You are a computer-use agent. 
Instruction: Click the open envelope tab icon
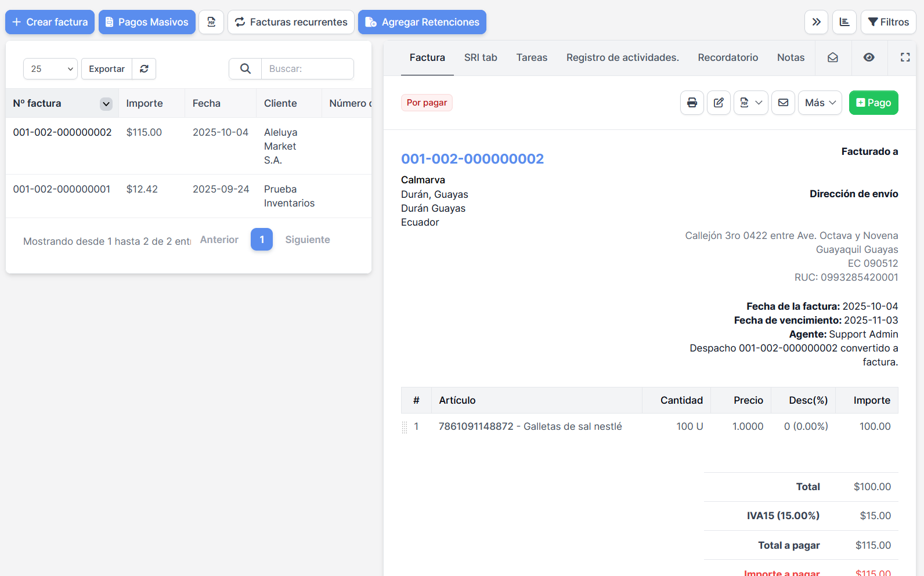tap(833, 57)
